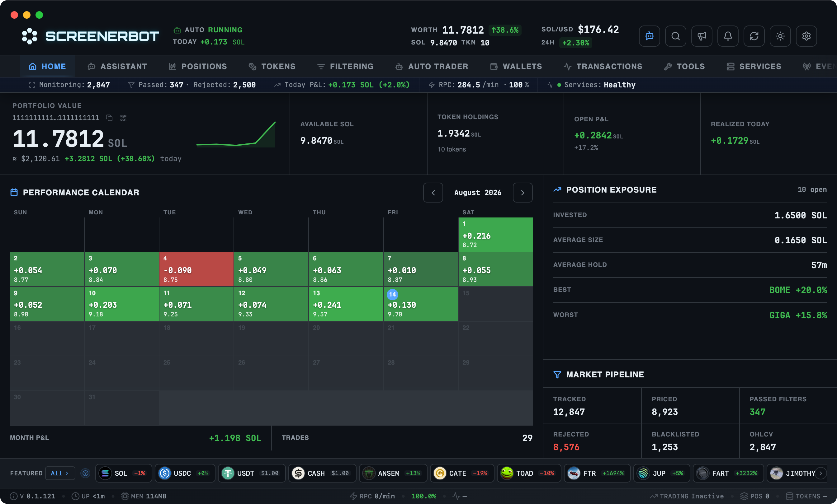Select the ANSEM featured token chip

393,473
